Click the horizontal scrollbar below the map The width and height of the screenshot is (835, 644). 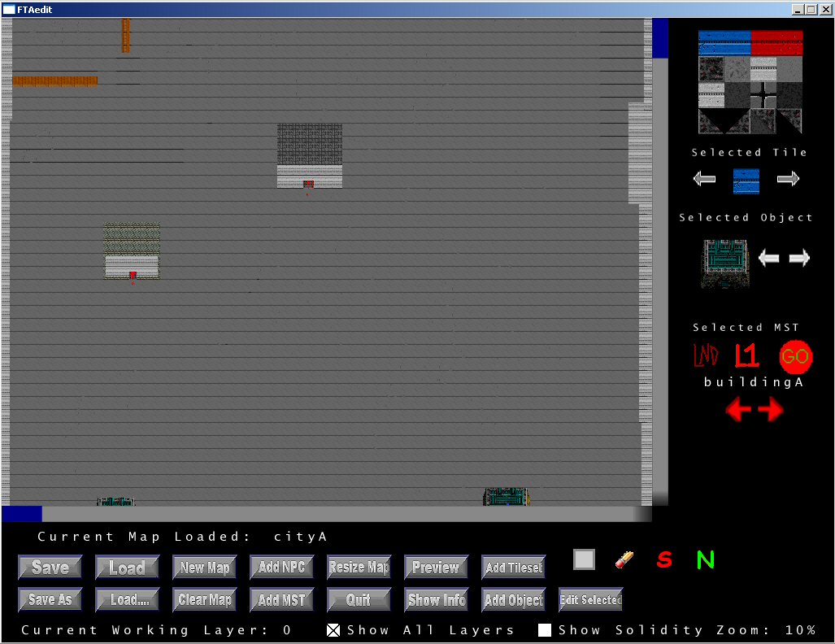(x=325, y=514)
